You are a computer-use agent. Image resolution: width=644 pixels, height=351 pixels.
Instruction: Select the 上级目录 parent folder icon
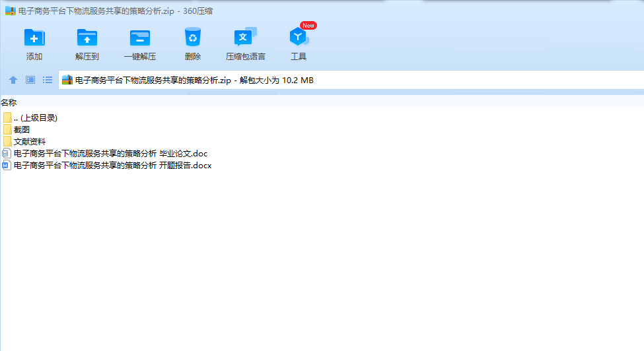tap(7, 117)
